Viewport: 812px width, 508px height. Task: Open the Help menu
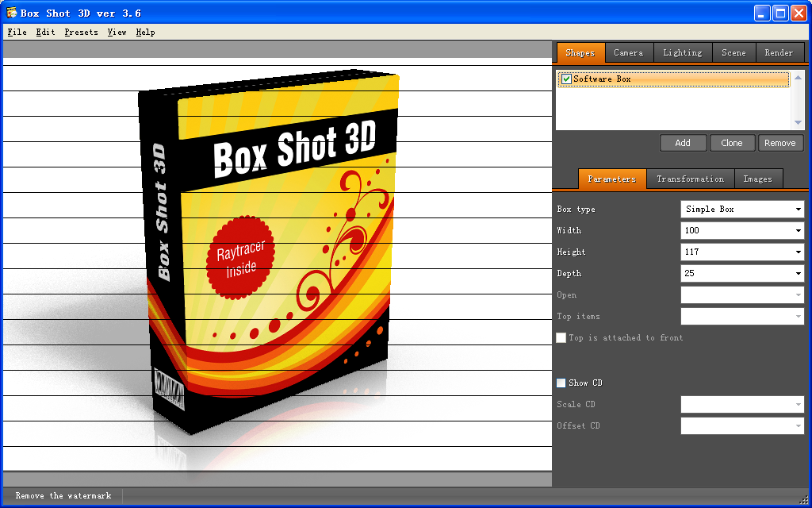(146, 32)
